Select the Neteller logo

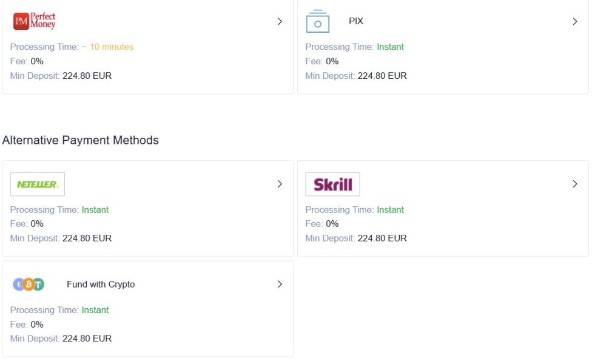click(38, 184)
